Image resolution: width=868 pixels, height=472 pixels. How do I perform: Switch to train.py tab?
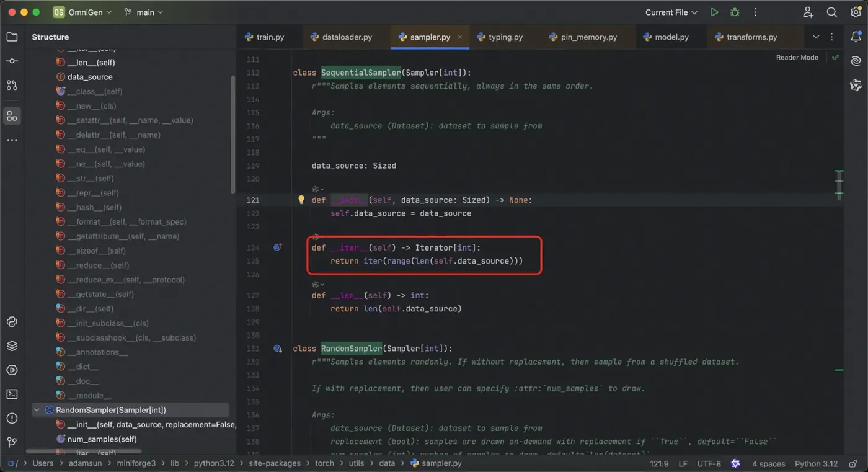pos(265,37)
